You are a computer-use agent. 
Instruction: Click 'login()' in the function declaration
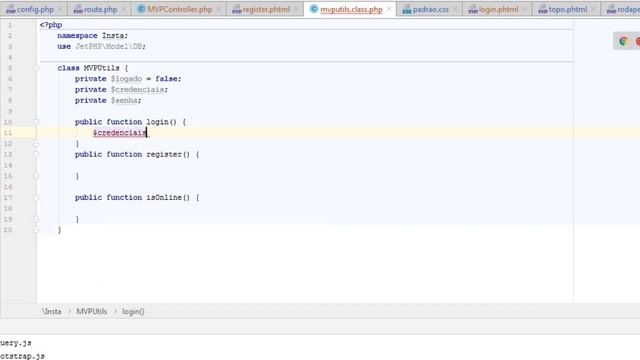tap(162, 122)
